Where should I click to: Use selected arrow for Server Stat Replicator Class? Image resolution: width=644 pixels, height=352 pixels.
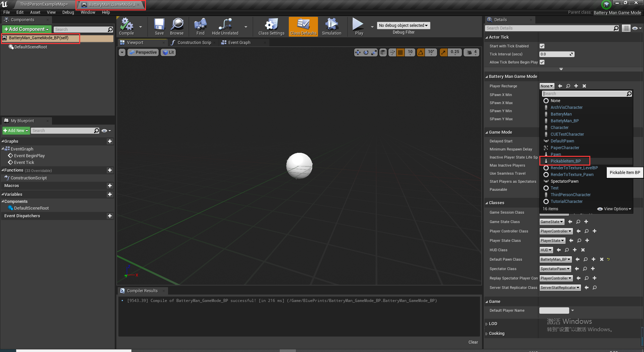pyautogui.click(x=587, y=288)
